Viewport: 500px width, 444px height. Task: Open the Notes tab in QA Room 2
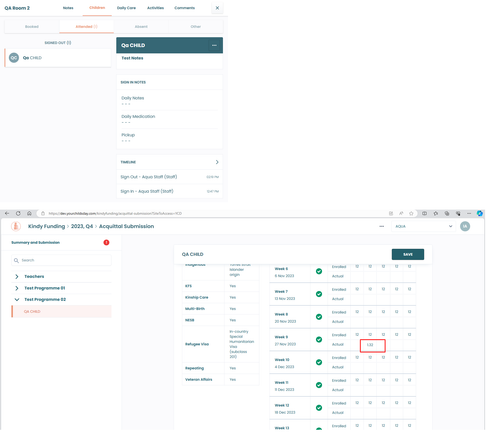(x=68, y=8)
